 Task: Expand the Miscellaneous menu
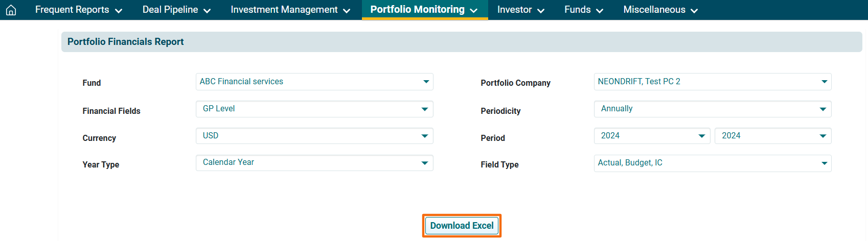[x=660, y=10]
